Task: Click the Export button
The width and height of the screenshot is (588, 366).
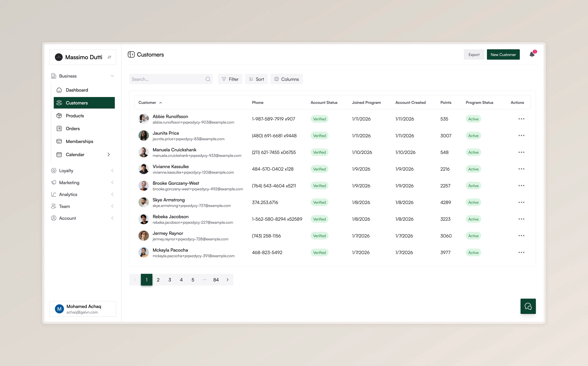Action: tap(474, 54)
